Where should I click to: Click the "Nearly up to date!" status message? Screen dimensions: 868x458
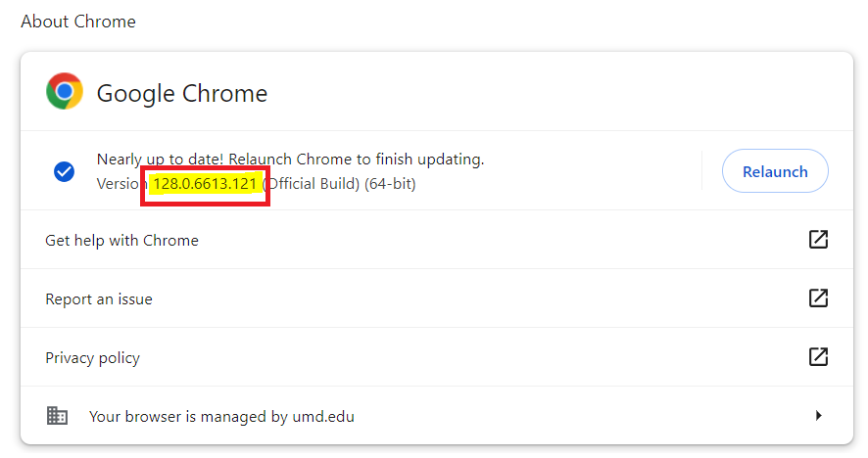click(x=161, y=160)
